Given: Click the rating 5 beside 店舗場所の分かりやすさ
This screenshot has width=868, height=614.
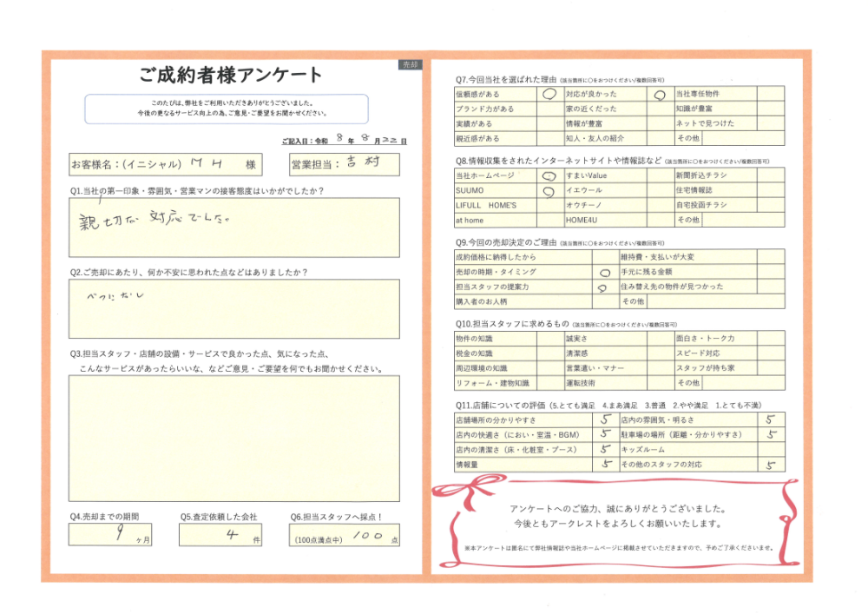Looking at the screenshot, I should point(606,419).
